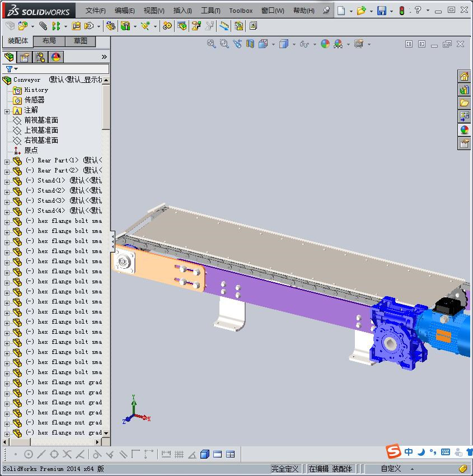Select the Conveyor root assembly node
The height and width of the screenshot is (476, 473).
[x=27, y=80]
